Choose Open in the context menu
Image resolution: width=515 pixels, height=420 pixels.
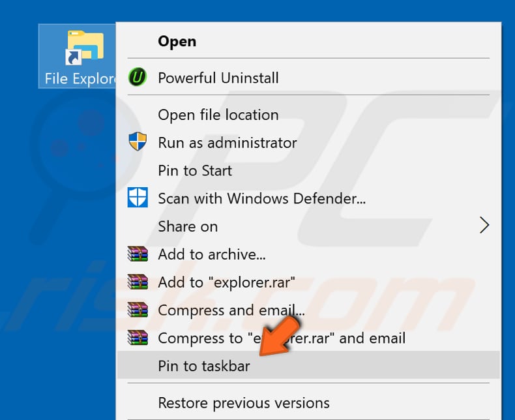coord(308,41)
